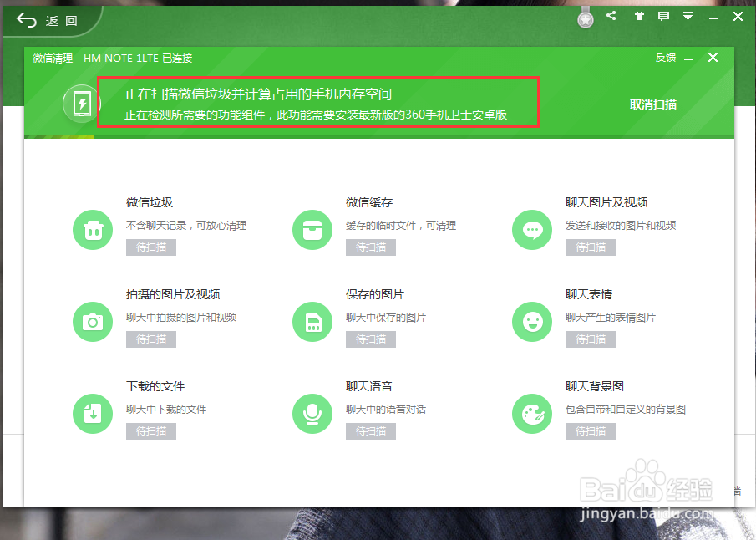Click status line 正在扫描微信垃圾并计算占用的手机内存空间
Image resolution: width=756 pixels, height=540 pixels.
(x=258, y=94)
